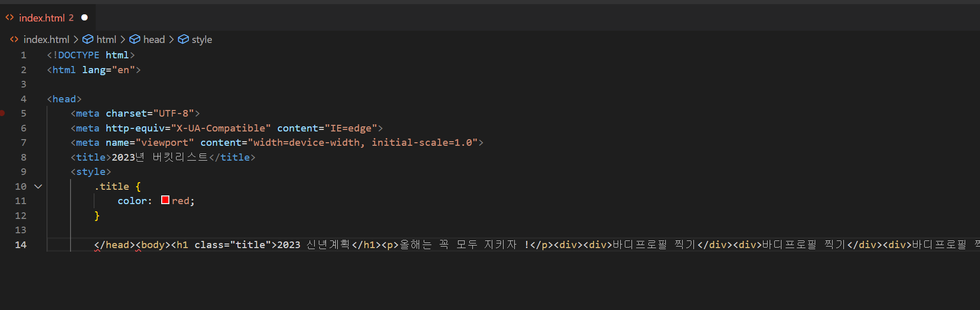Click line number 1 in the gutter

24,55
